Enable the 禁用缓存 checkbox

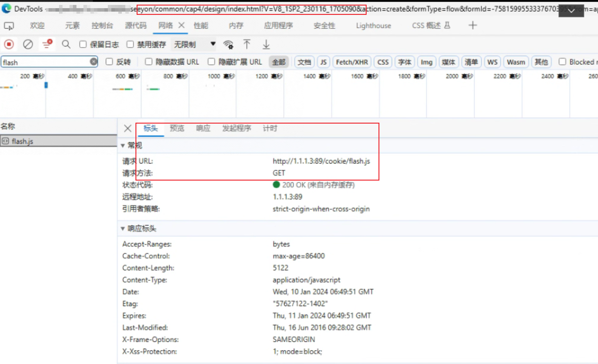click(x=130, y=44)
